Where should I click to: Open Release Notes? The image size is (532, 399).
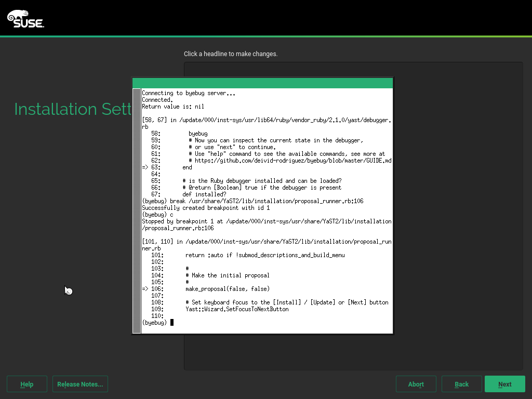(x=80, y=384)
